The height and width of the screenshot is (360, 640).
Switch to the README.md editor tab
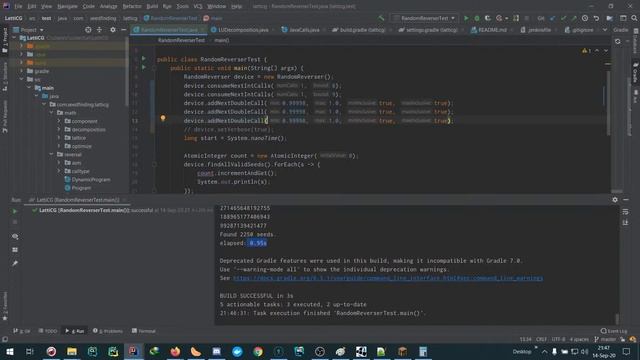491,30
